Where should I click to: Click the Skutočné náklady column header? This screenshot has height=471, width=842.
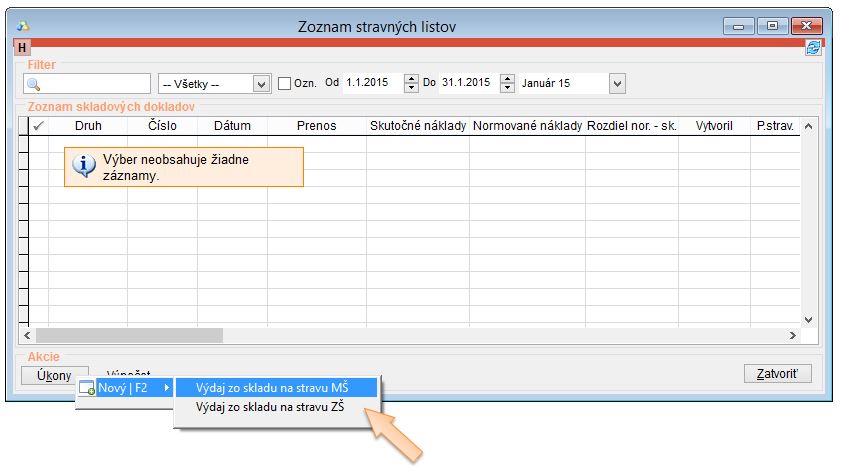coord(417,126)
